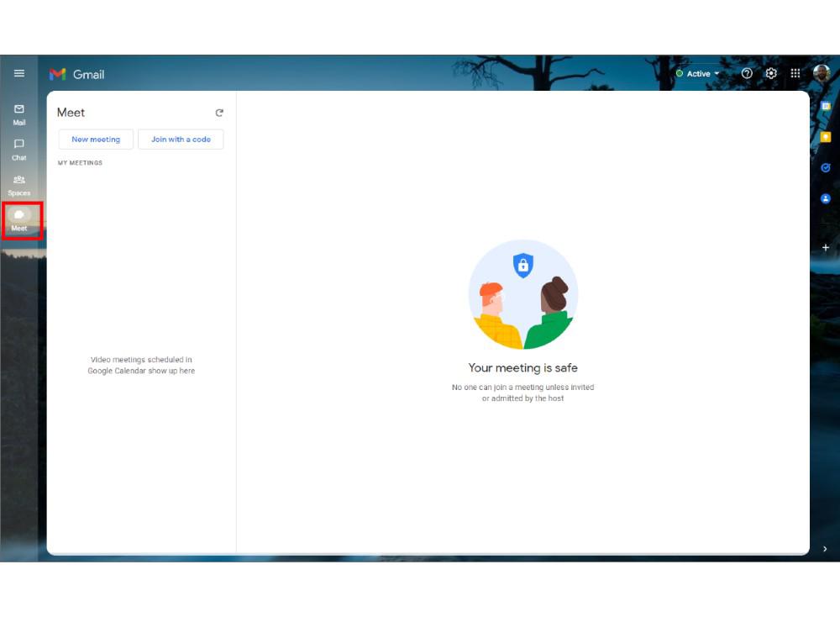The width and height of the screenshot is (840, 617).
Task: Open Google Keep side panel icon
Action: tap(826, 137)
